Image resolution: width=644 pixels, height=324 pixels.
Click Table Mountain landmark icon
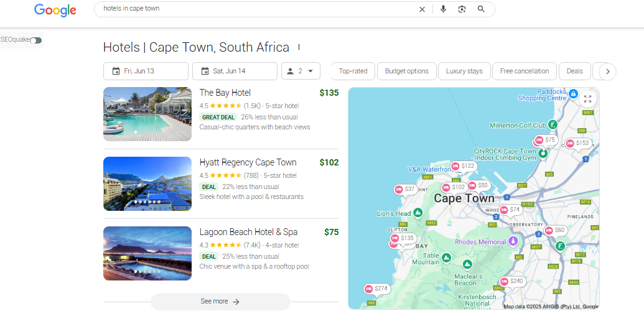[447, 257]
